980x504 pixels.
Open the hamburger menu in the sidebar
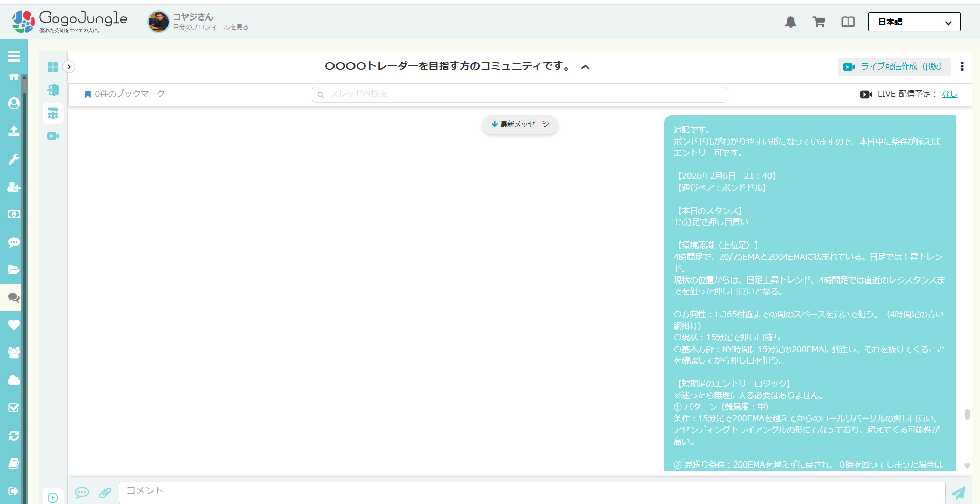[x=14, y=56]
